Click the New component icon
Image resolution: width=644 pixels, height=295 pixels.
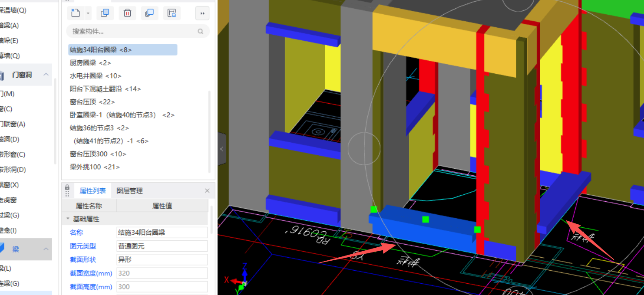76,13
